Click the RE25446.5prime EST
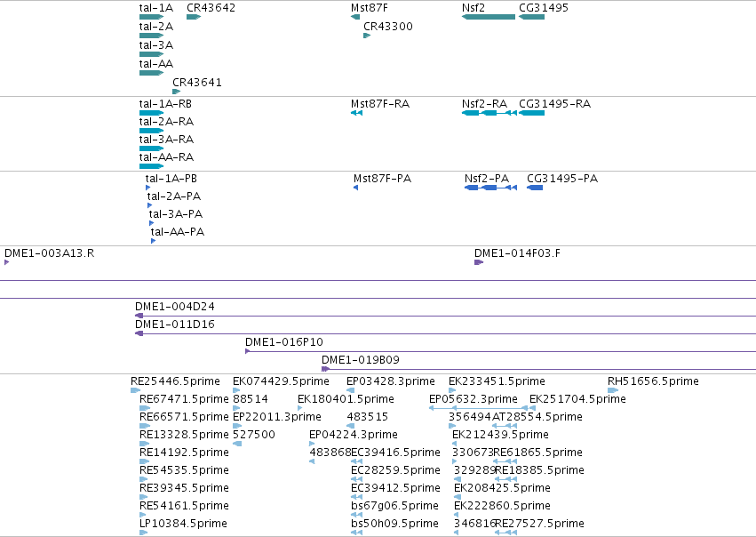 pyautogui.click(x=136, y=390)
